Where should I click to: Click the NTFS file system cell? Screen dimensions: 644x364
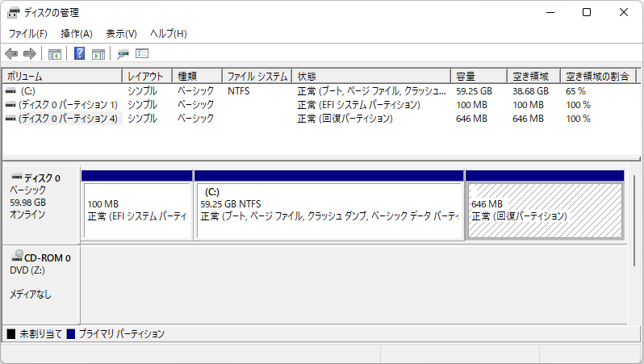point(239,91)
